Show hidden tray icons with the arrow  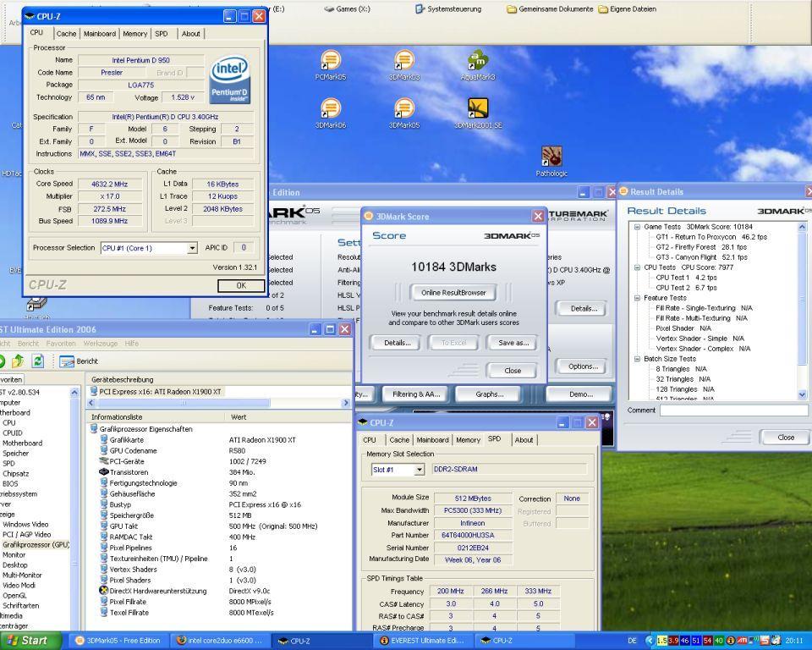pos(650,641)
